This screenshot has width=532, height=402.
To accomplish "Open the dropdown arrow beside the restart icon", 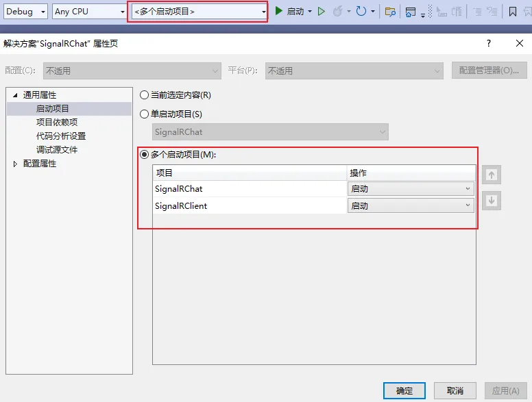I will 373,12.
